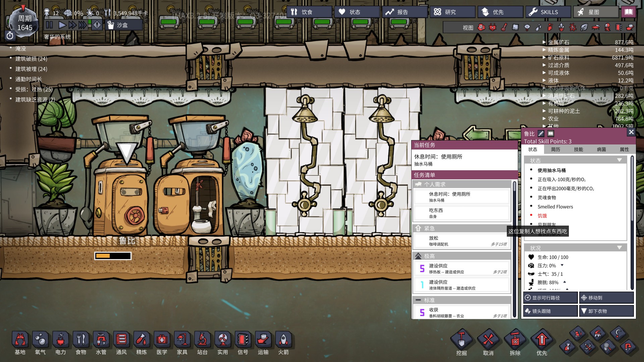Show the Temperature overlay thermometer
This screenshot has width=644, height=362.
[x=504, y=27]
